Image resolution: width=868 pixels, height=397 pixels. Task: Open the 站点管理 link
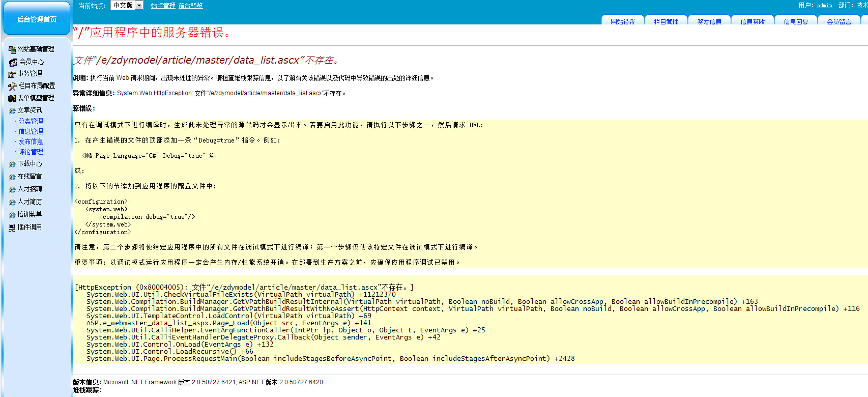(x=163, y=6)
